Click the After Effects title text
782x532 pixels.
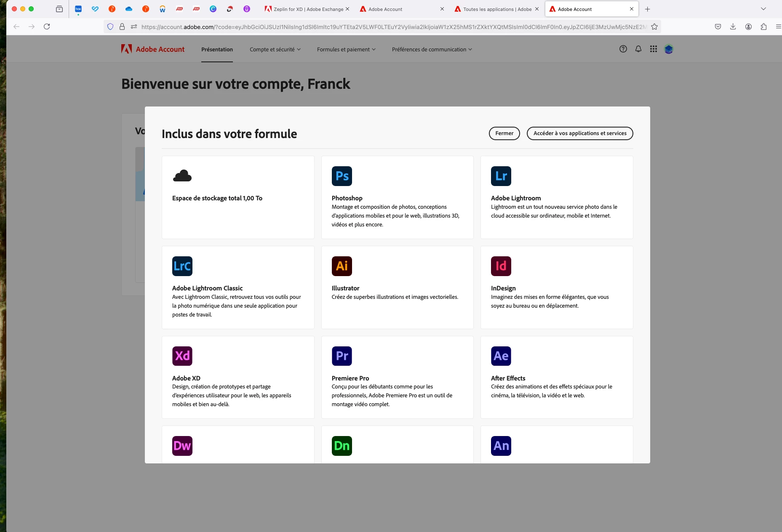pos(508,378)
